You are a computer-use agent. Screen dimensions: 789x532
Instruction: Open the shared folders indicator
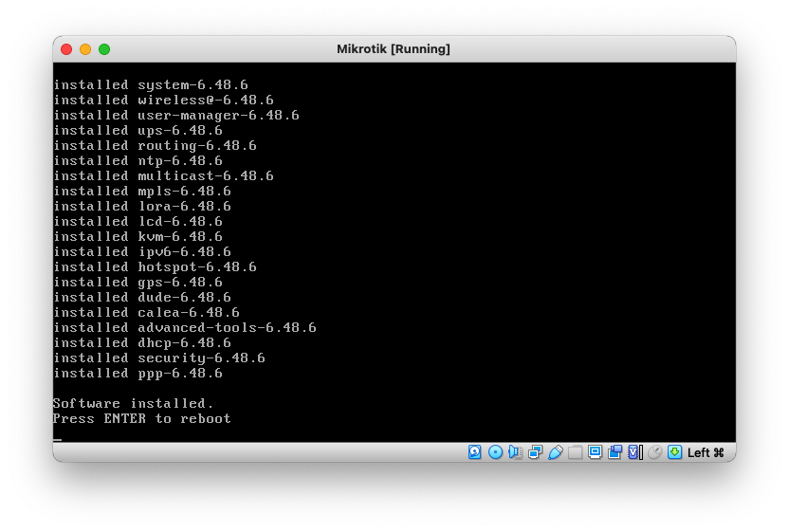575,452
